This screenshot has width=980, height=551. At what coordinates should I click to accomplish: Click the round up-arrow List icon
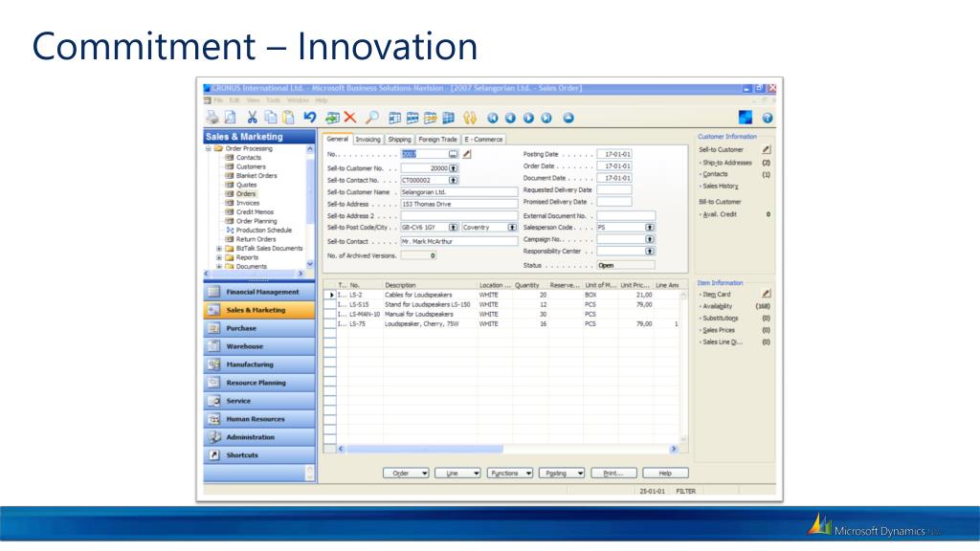(x=568, y=118)
